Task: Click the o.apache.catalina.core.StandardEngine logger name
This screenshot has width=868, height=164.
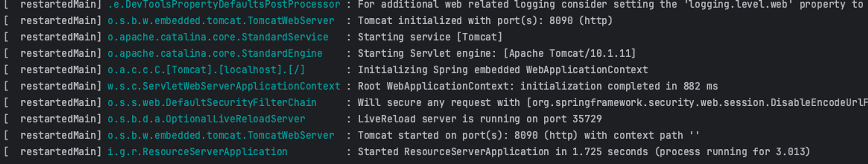Action: (215, 53)
